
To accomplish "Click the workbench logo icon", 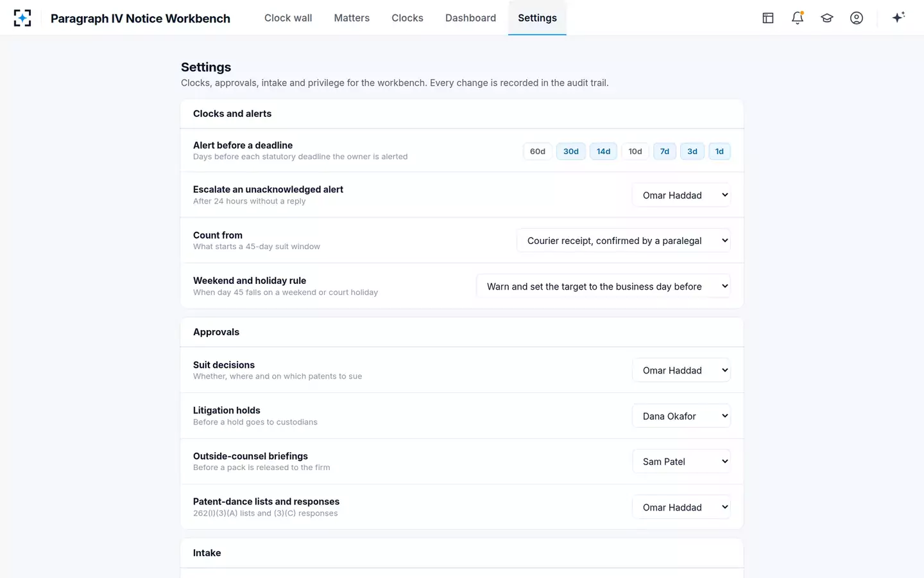I will click(x=22, y=18).
